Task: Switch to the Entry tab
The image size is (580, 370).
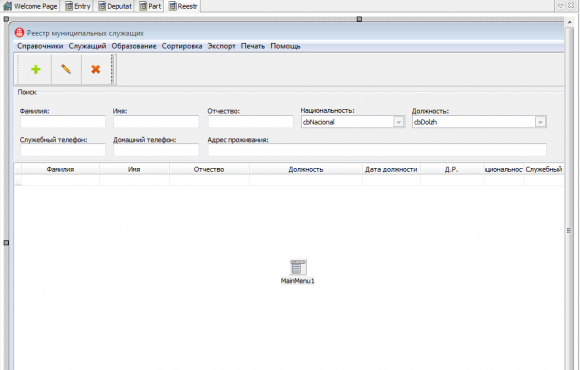Action: pyautogui.click(x=78, y=6)
